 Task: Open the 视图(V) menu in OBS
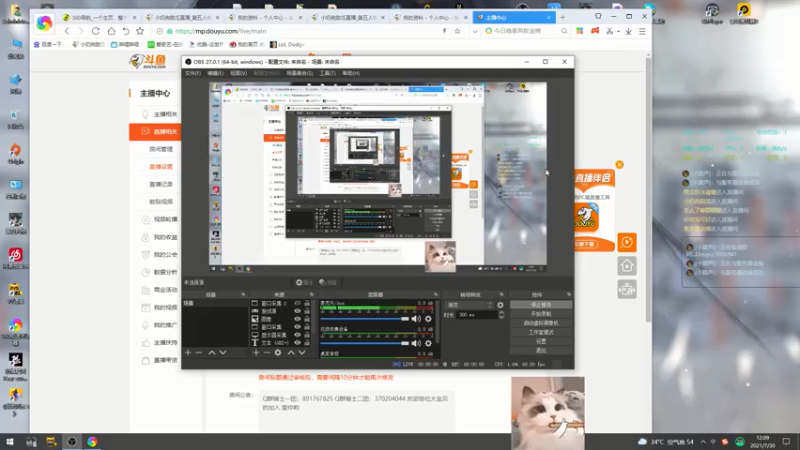click(x=238, y=73)
